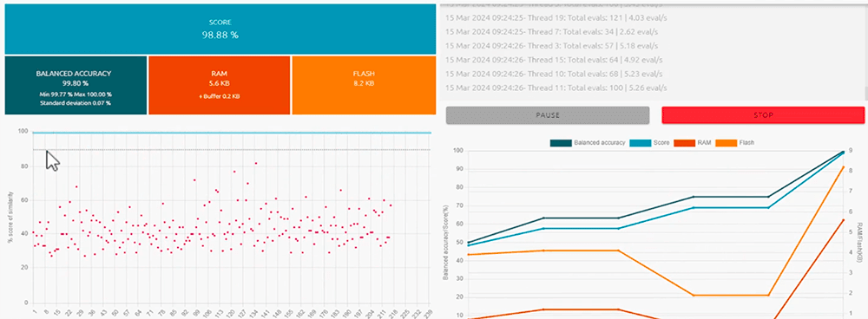Click the FLASH 8.2 KB tile

364,85
